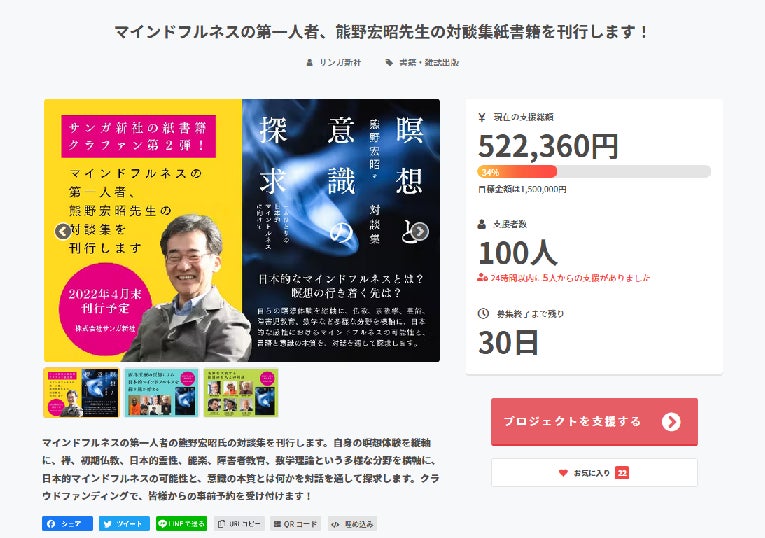Advance the carousel with the right arrow
Viewport: 765px width, 538px height.
click(x=420, y=231)
